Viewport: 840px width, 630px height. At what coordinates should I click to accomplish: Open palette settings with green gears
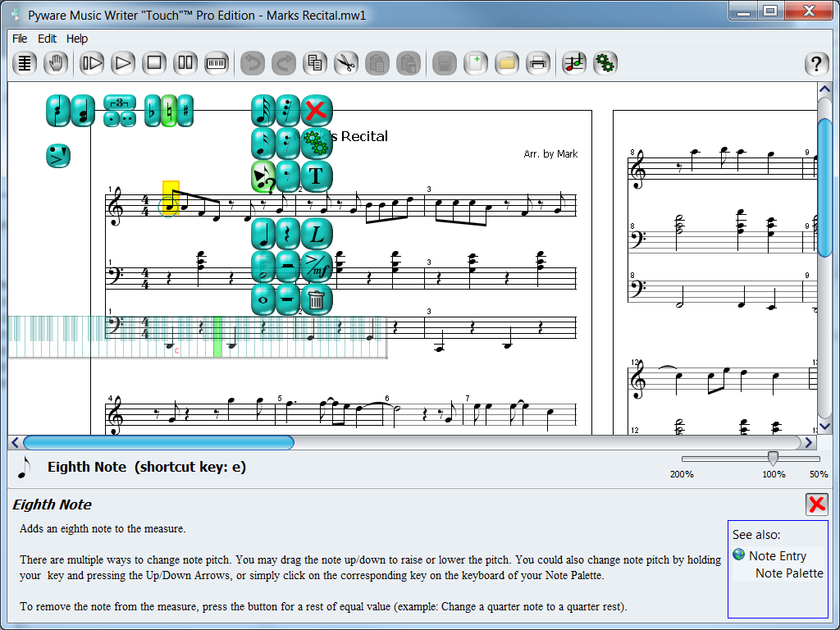click(x=316, y=143)
